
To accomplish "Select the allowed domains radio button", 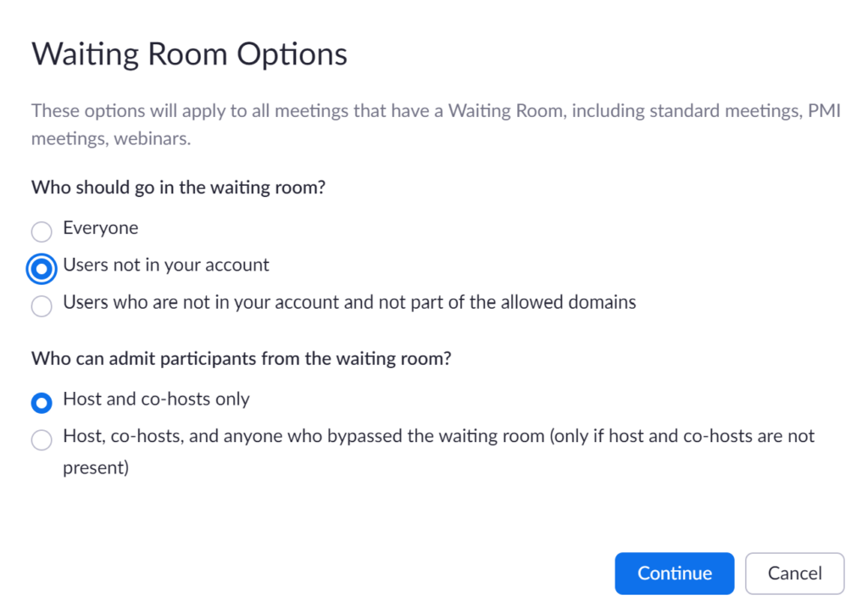I will coord(41,305).
